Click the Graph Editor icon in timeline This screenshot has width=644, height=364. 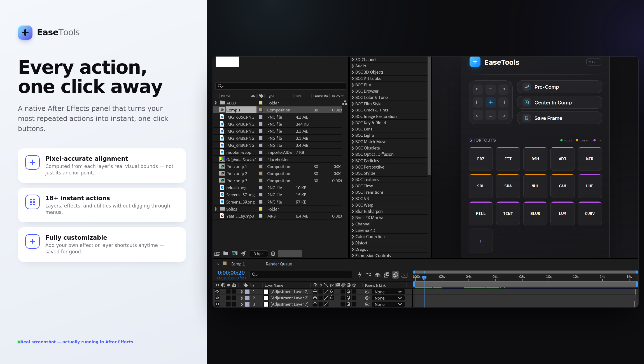[405, 275]
